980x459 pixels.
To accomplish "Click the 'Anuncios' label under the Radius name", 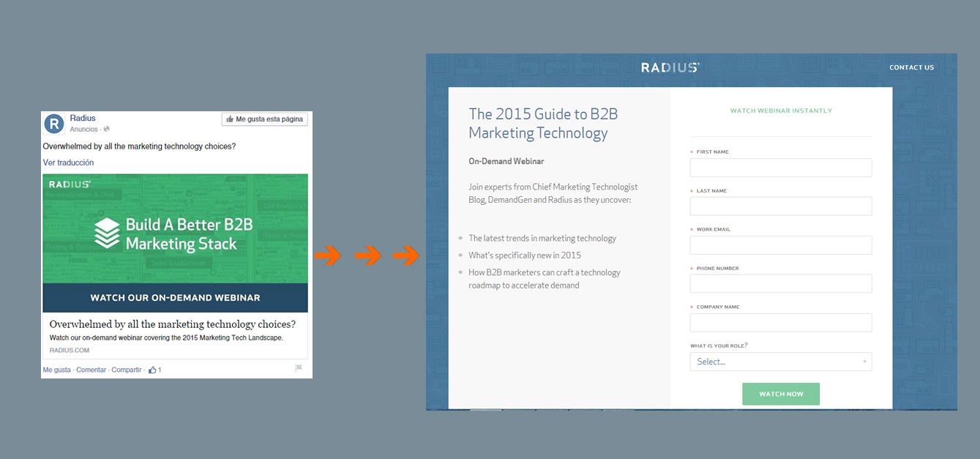I will (84, 130).
